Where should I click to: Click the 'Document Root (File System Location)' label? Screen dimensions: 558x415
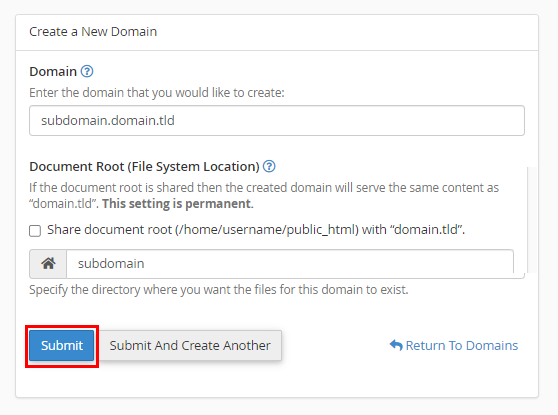[x=144, y=167]
